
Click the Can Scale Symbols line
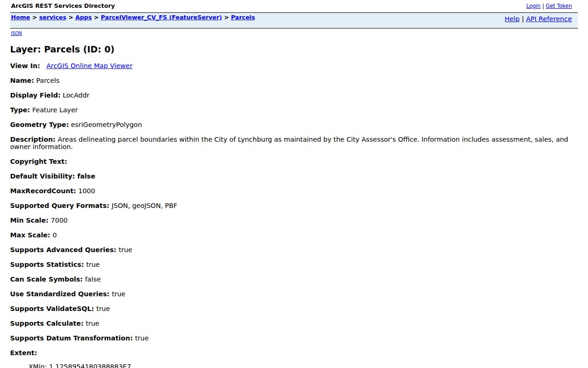(56, 279)
